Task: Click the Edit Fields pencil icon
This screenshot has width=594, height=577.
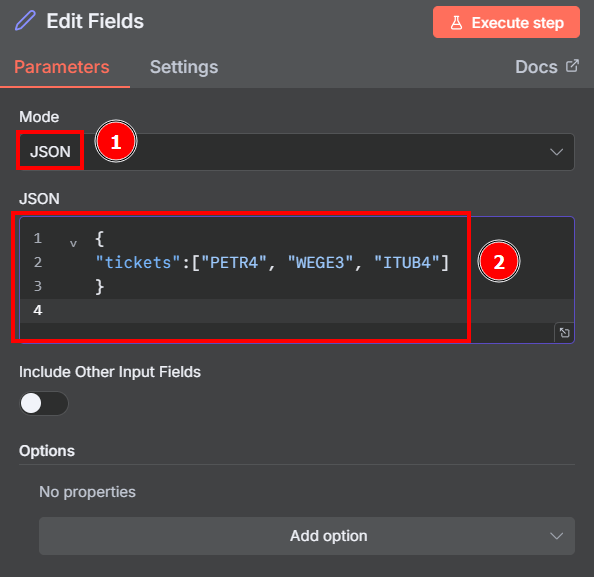Action: pyautogui.click(x=25, y=21)
